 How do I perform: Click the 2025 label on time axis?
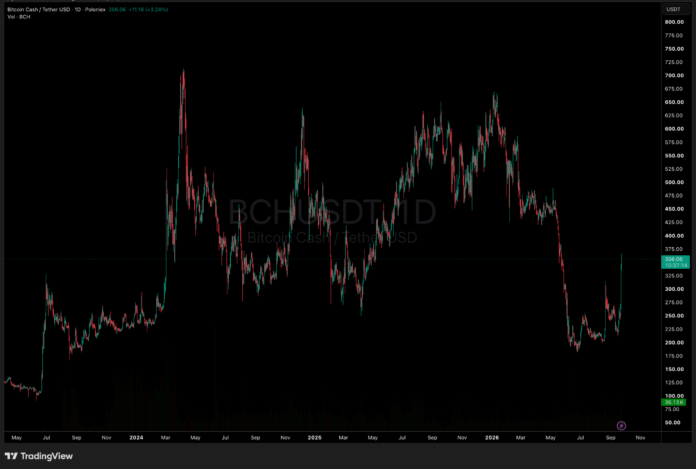coord(314,437)
